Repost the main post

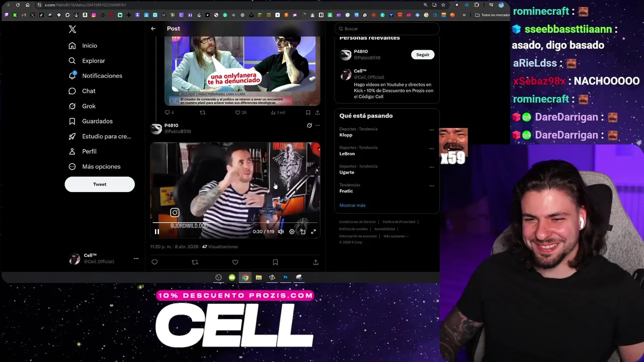pyautogui.click(x=195, y=262)
